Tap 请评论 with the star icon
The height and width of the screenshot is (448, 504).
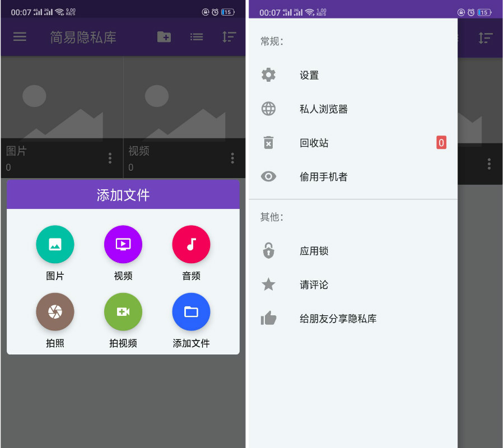point(353,284)
